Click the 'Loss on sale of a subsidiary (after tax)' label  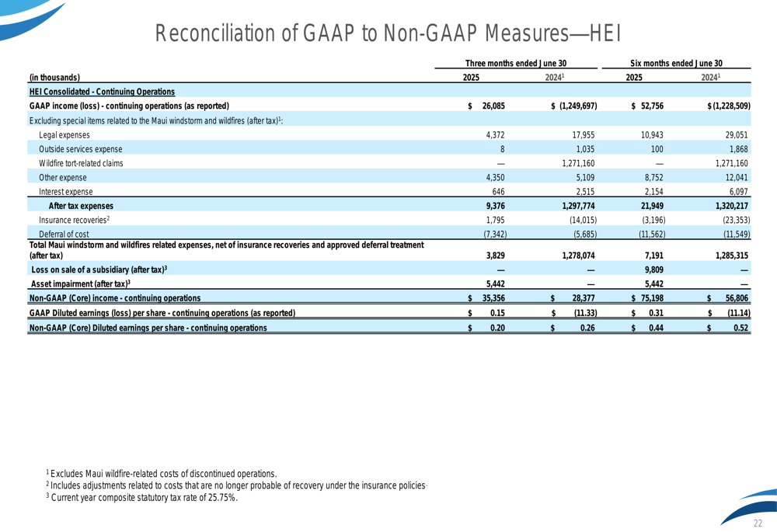click(99, 269)
